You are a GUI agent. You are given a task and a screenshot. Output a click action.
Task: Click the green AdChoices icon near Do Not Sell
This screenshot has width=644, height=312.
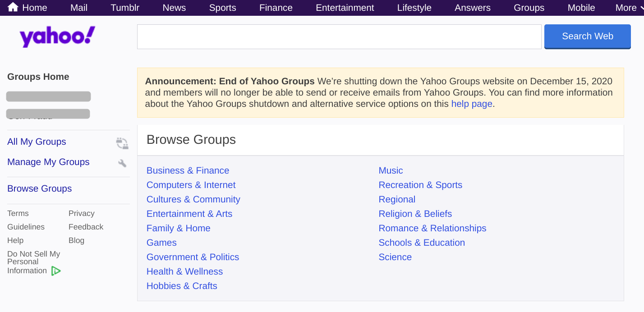56,271
